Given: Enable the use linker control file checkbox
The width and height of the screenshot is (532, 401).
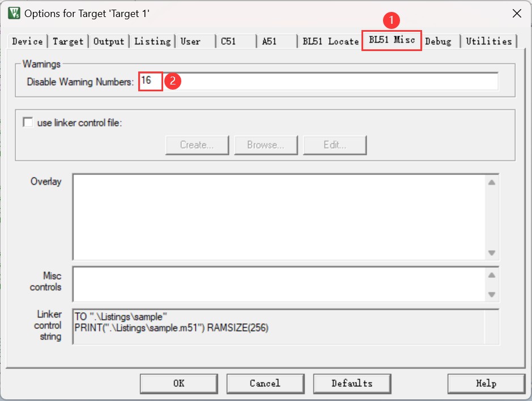Looking at the screenshot, I should [x=28, y=123].
